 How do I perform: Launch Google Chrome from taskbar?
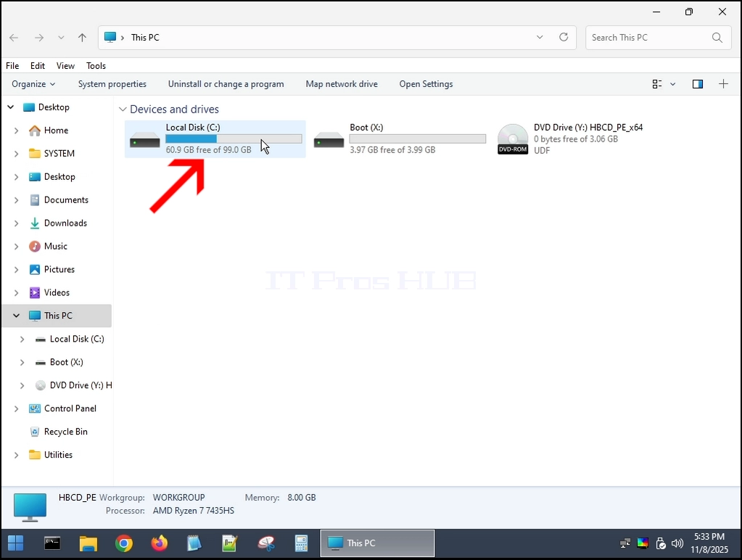(x=124, y=543)
